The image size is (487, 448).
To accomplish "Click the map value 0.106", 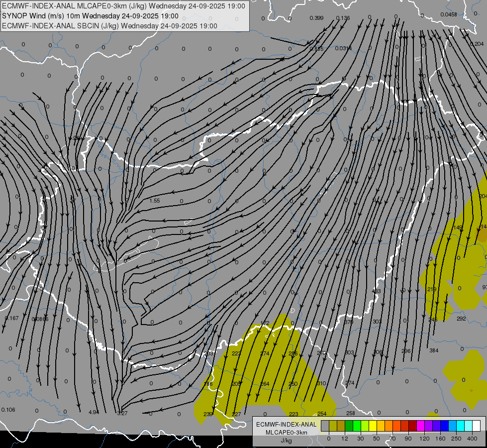I will tap(8, 410).
